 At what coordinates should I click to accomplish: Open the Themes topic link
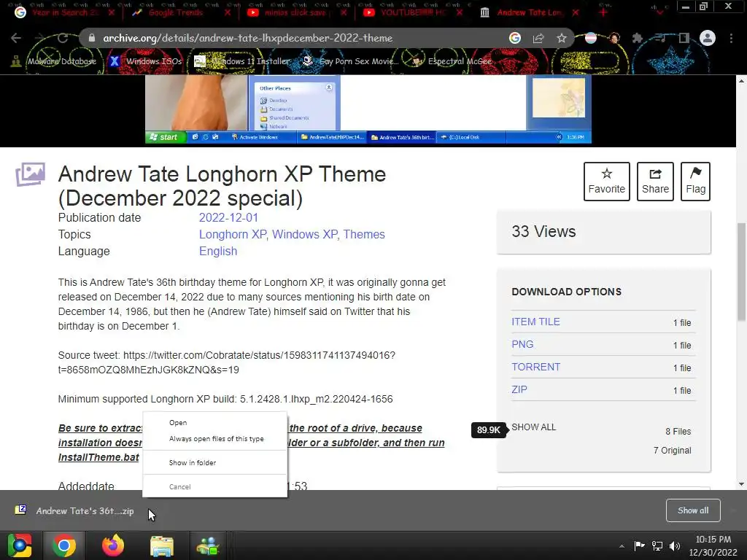click(x=364, y=234)
